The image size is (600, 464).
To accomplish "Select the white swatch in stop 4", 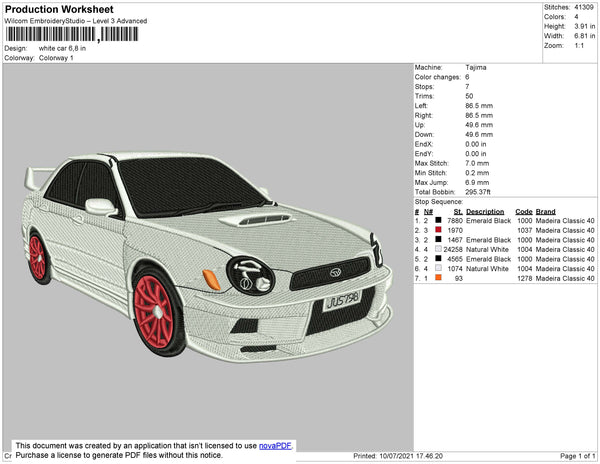I will pos(438,250).
